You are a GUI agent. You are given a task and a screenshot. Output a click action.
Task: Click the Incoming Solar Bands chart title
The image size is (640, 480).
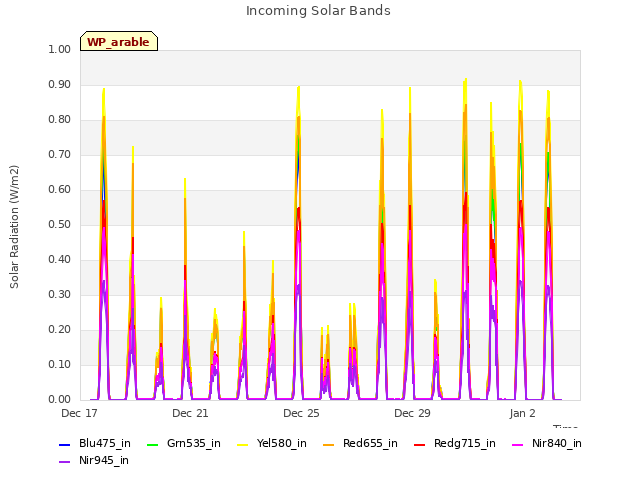318,11
